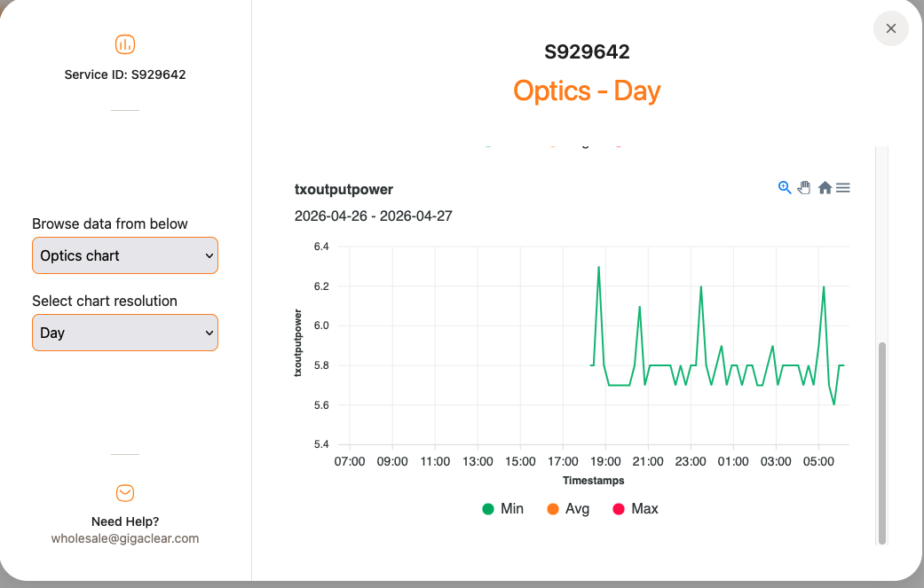
Task: Click the green Min color dot
Action: pos(488,509)
